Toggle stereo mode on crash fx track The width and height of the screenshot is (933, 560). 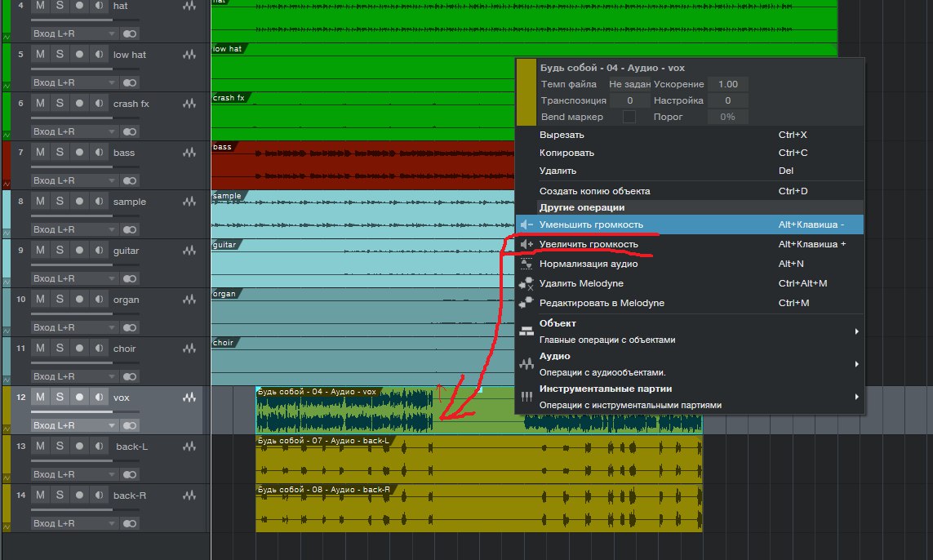(x=130, y=131)
